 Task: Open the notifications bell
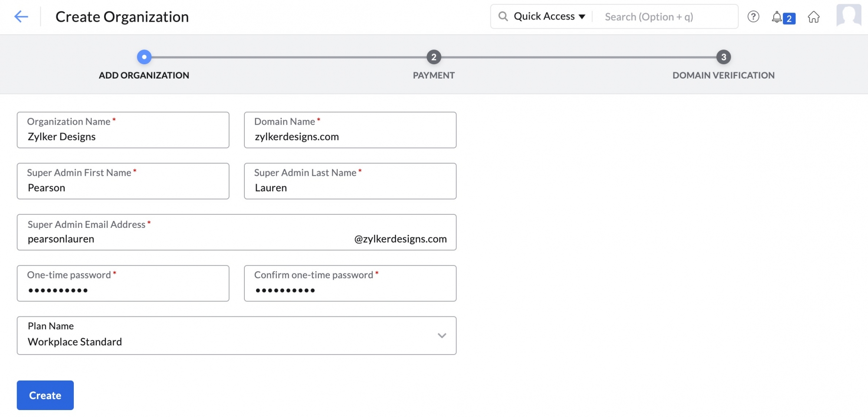(x=777, y=17)
